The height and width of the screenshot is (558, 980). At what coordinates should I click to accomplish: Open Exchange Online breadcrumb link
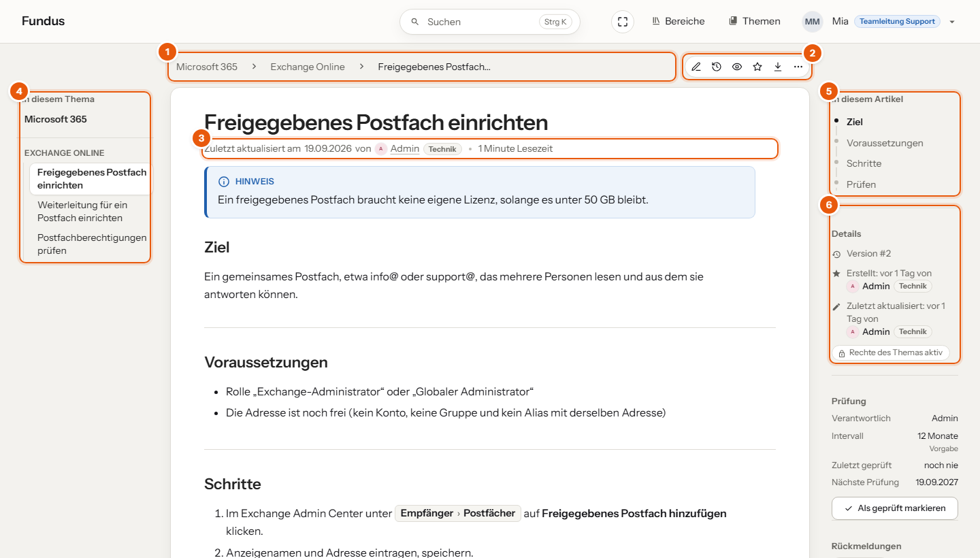(308, 67)
